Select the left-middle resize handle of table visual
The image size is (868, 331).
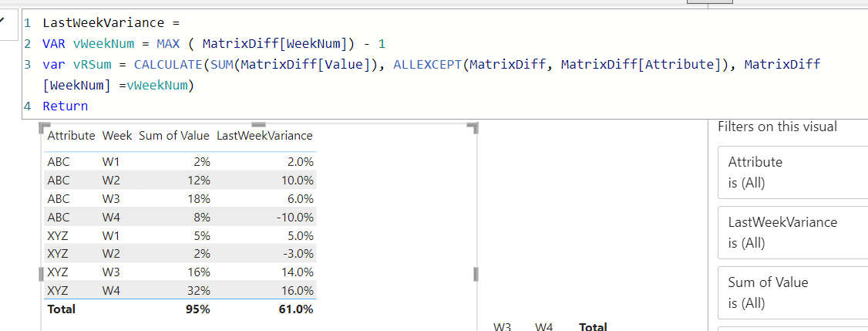(41, 275)
